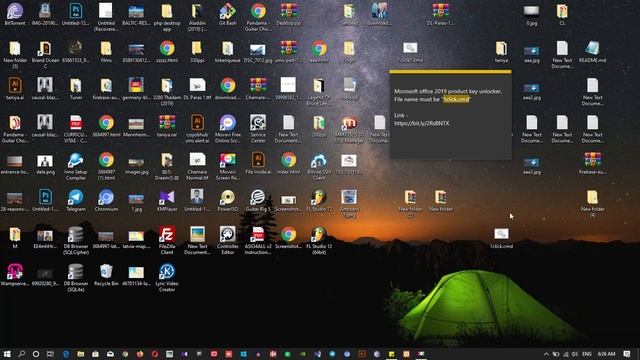Show hidden system tray icons
The height and width of the screenshot is (360, 640).
(x=546, y=354)
